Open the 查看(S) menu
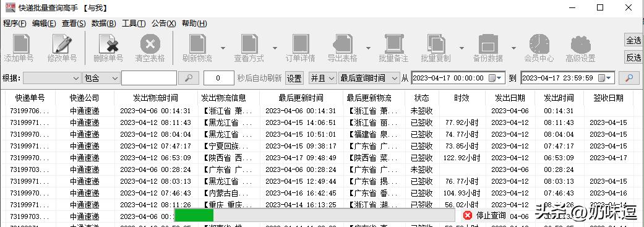The width and height of the screenshot is (644, 227). (74, 24)
